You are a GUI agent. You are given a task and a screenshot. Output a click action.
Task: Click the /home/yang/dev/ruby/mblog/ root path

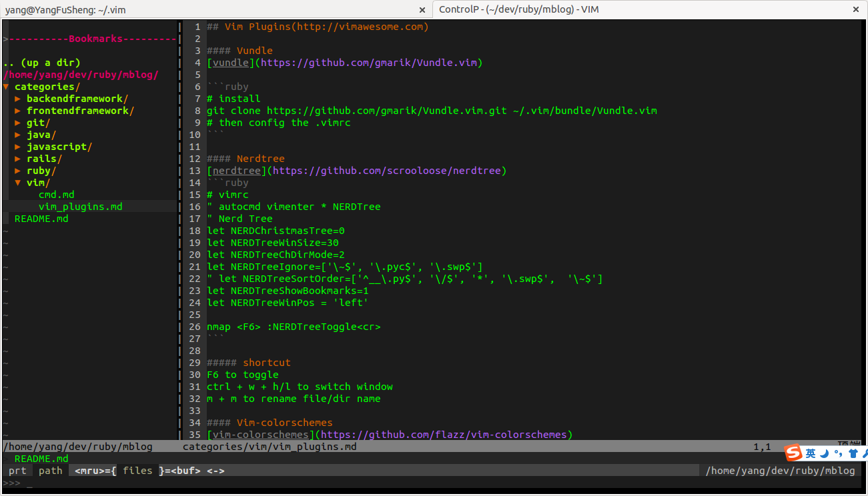(x=81, y=75)
